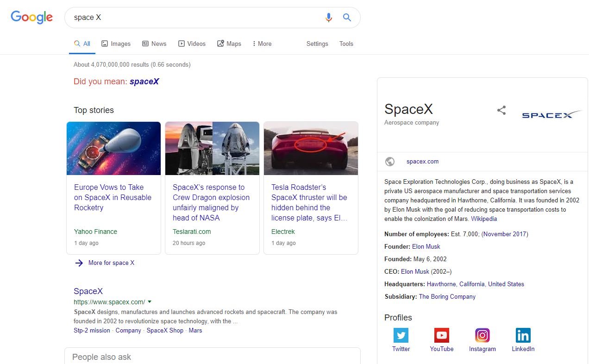This screenshot has width=589, height=364.
Task: Click the Google logo
Action: click(32, 18)
